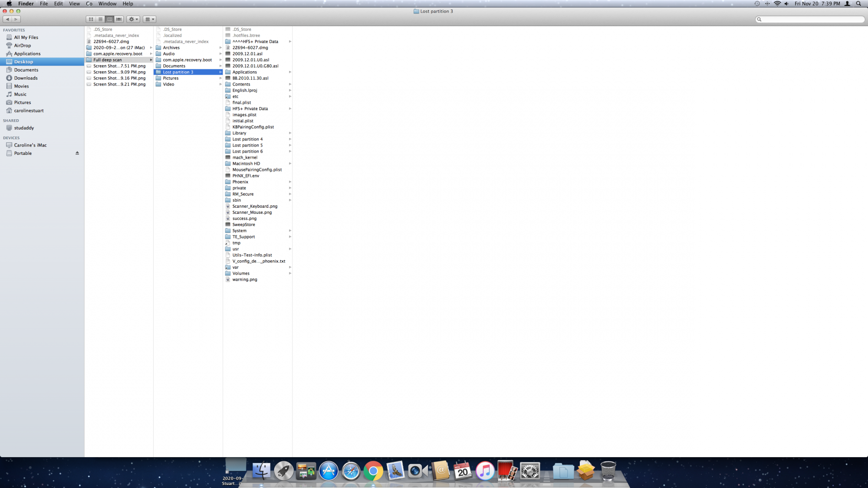Open AirDrop in the sidebar
868x488 pixels.
(x=22, y=46)
